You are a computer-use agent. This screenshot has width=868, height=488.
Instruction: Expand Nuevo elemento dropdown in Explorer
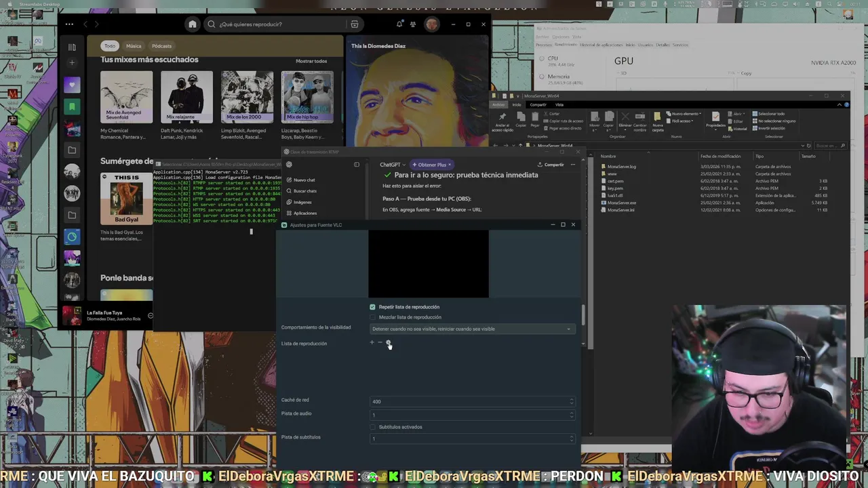coord(684,113)
